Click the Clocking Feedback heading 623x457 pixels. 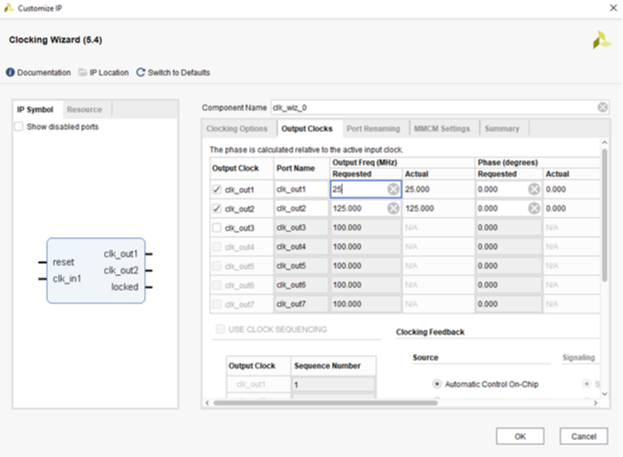pyautogui.click(x=430, y=332)
